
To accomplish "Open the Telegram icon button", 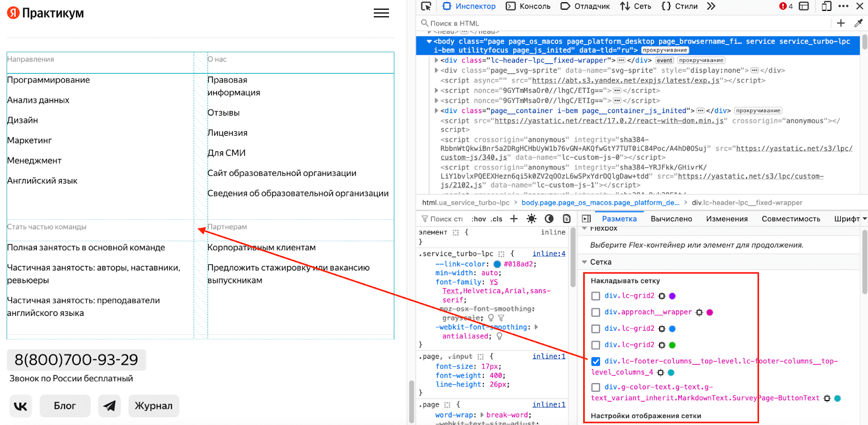I will tap(110, 406).
